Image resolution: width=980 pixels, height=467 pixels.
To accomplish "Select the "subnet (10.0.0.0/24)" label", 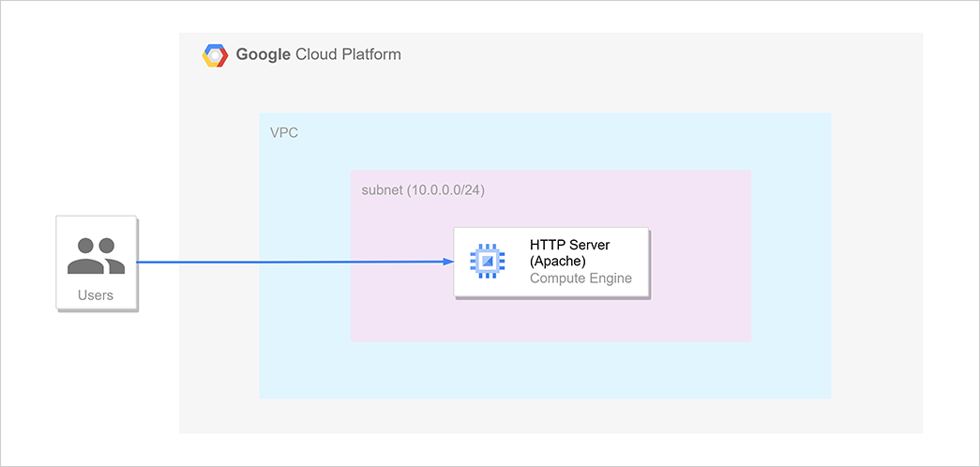I will pyautogui.click(x=423, y=190).
